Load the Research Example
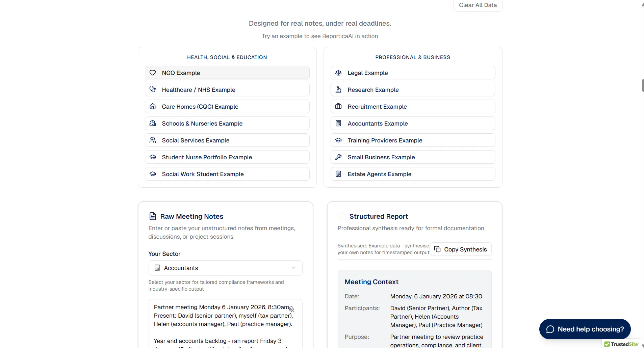This screenshot has height=348, width=644. pos(413,89)
